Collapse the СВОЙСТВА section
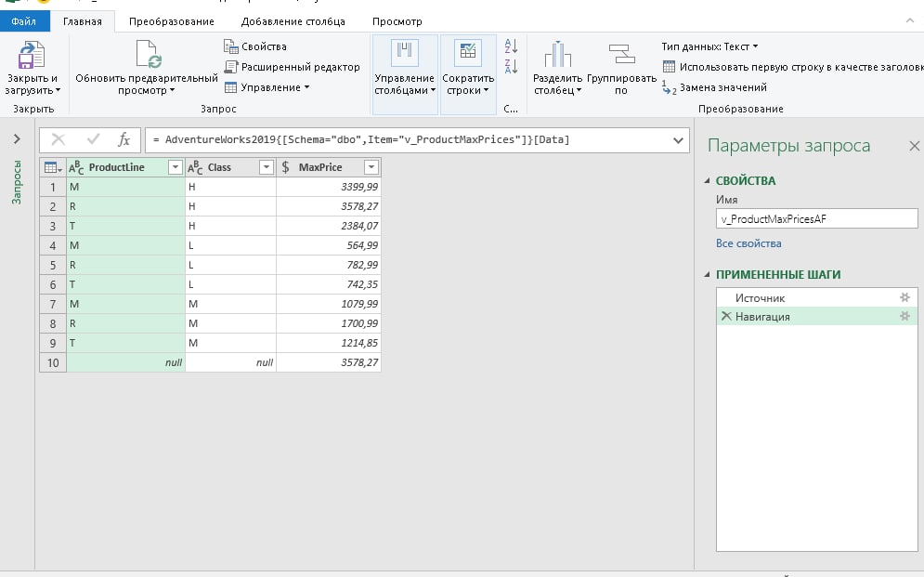This screenshot has width=924, height=577. (x=708, y=181)
